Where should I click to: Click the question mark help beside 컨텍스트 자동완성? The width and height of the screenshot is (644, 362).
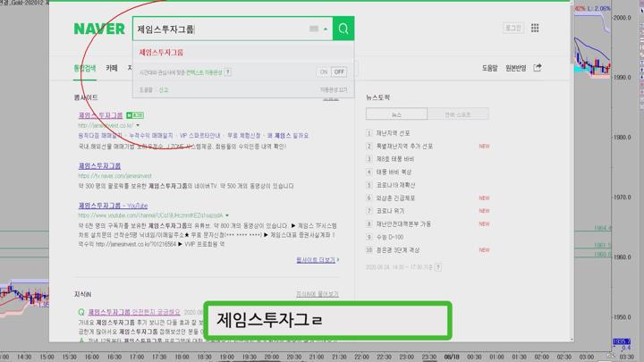[x=228, y=72]
